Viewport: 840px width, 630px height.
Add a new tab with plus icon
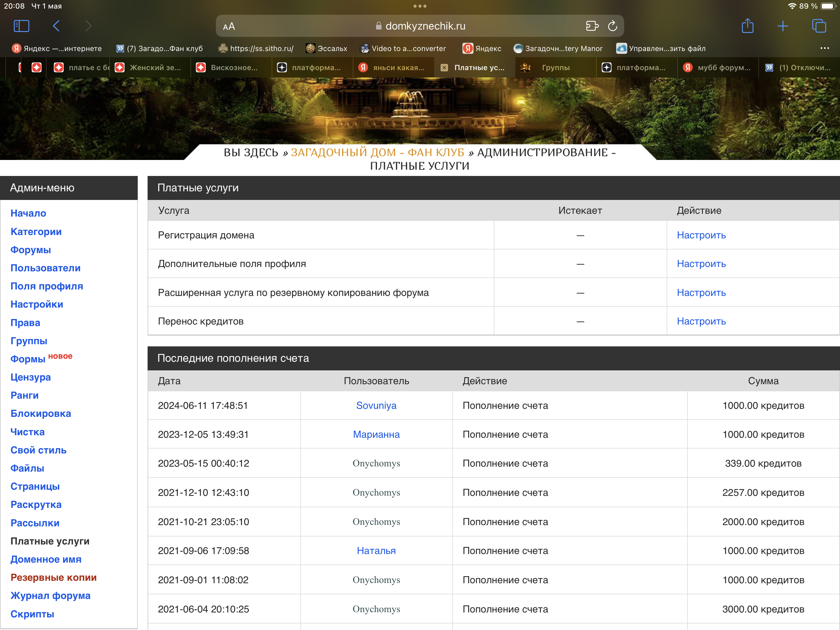pyautogui.click(x=783, y=26)
